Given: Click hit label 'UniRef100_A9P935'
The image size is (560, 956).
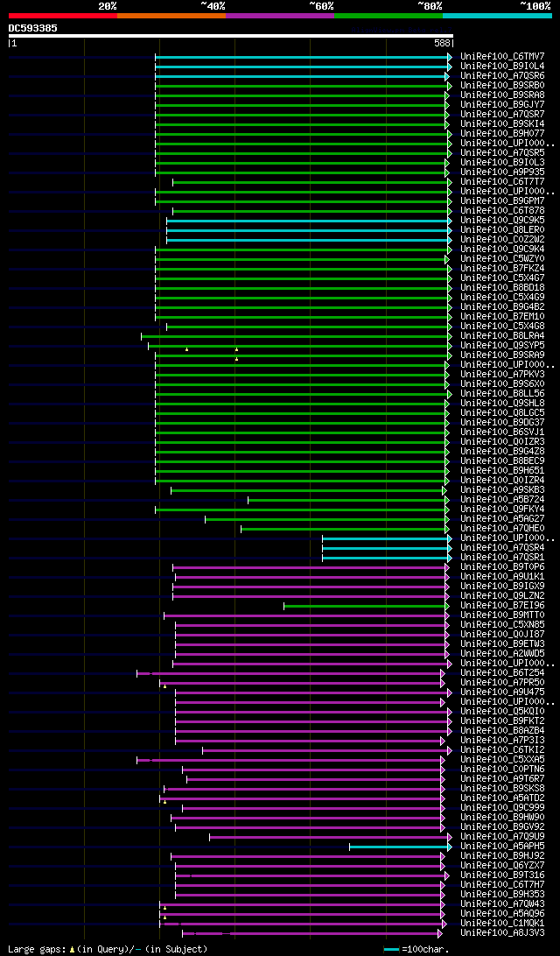Looking at the screenshot, I should (x=502, y=172).
